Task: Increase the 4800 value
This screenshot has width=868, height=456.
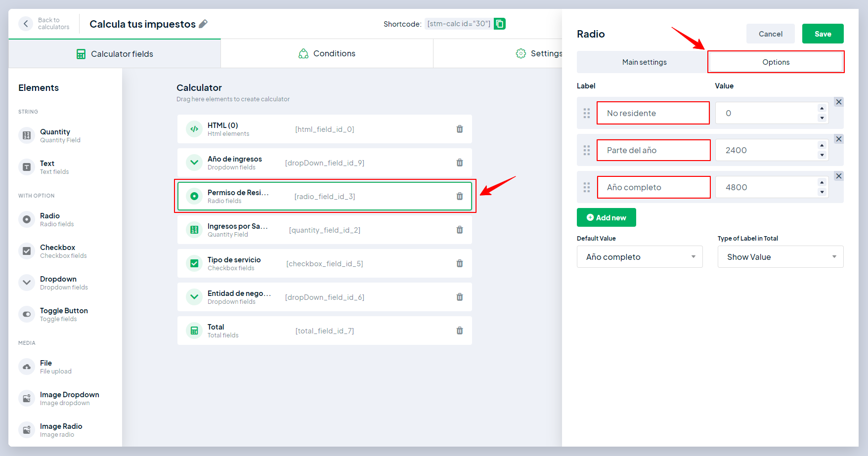Action: point(822,182)
